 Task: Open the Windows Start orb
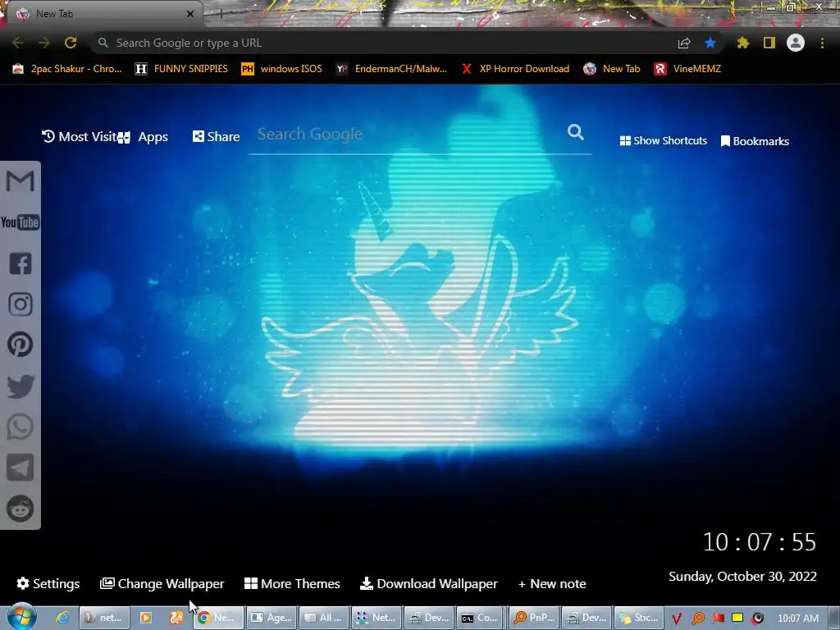pos(21,617)
